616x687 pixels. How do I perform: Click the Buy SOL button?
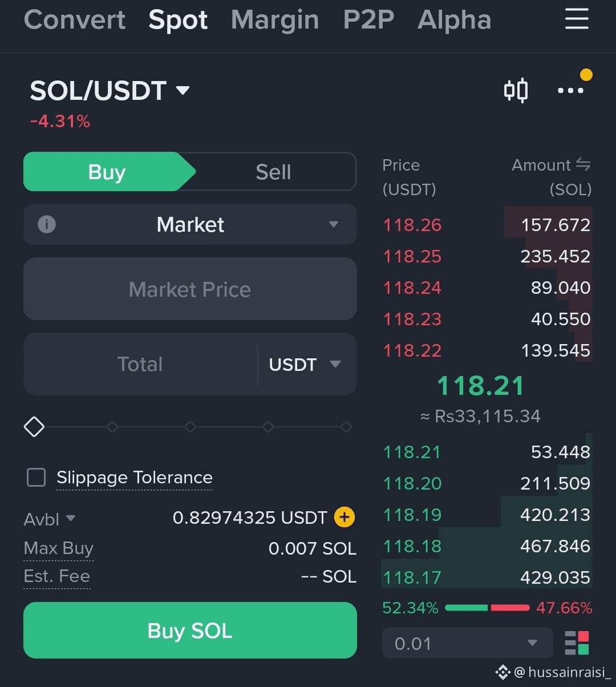(190, 631)
